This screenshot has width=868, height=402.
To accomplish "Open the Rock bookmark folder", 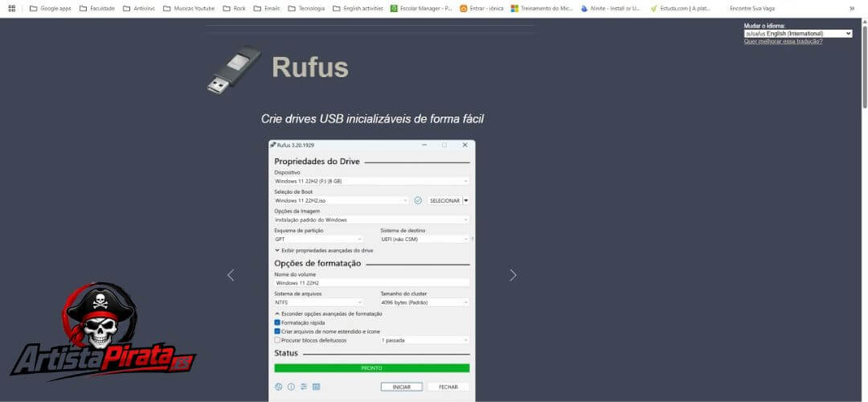I will (234, 8).
